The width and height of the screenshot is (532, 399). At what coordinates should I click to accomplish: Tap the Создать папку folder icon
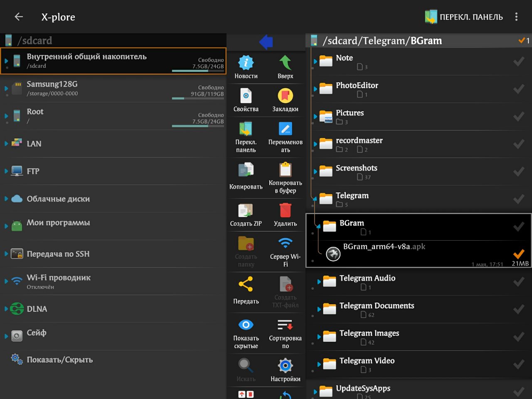(246, 244)
